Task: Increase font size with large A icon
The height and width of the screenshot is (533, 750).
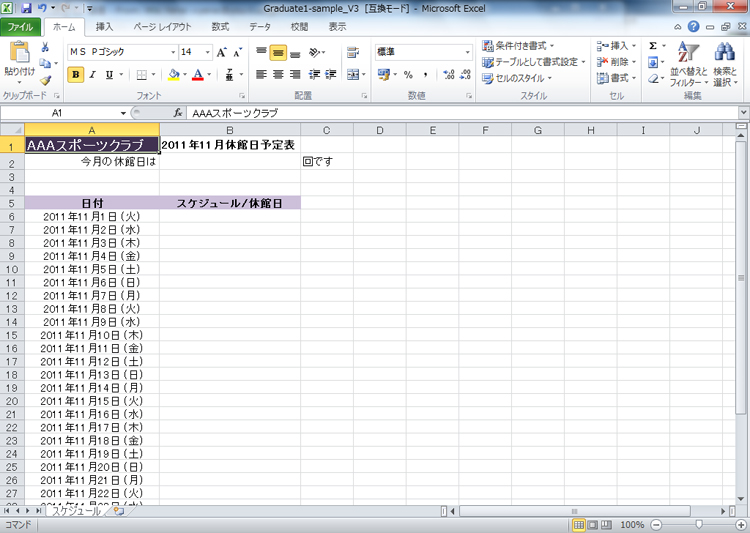Action: point(221,52)
